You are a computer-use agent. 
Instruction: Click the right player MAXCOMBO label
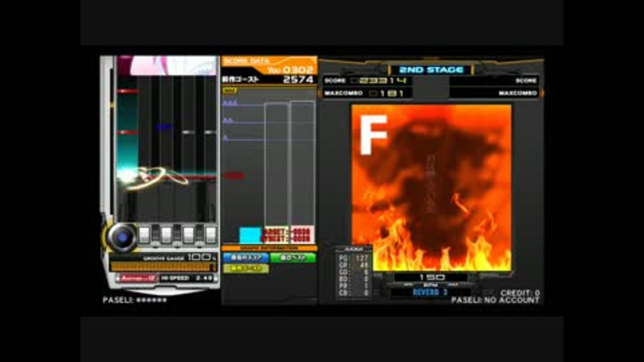tap(518, 93)
